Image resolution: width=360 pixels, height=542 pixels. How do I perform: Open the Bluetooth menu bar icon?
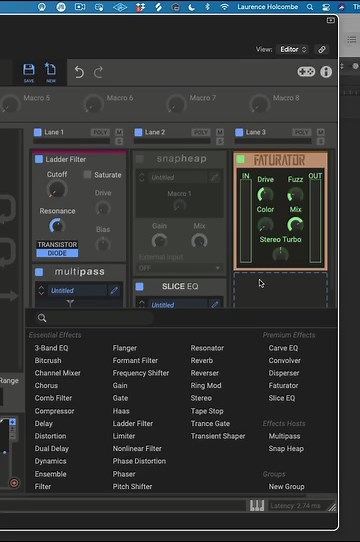(x=207, y=7)
